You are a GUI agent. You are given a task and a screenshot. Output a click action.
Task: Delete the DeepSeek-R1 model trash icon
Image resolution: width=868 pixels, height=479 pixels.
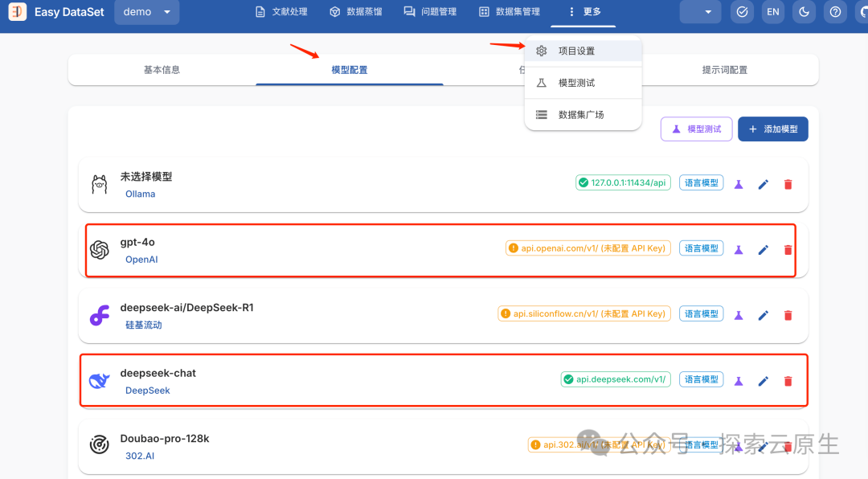click(x=788, y=315)
